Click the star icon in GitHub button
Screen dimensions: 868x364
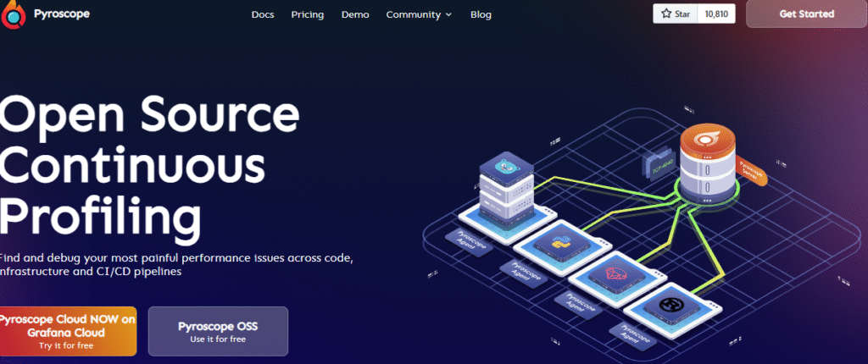click(x=666, y=14)
